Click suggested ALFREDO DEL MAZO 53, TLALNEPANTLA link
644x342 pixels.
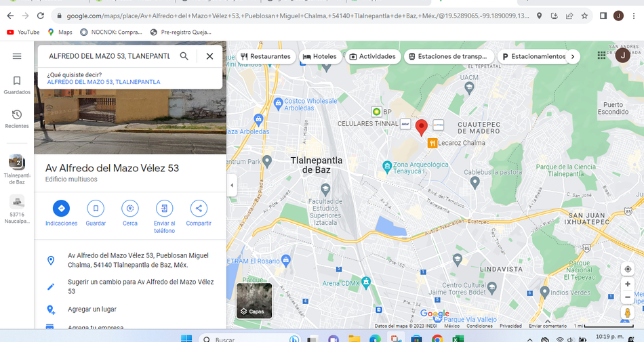pyautogui.click(x=104, y=82)
